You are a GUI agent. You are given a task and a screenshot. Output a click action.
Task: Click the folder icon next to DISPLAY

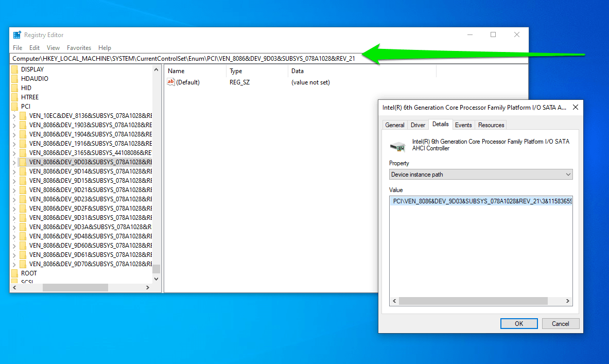15,70
